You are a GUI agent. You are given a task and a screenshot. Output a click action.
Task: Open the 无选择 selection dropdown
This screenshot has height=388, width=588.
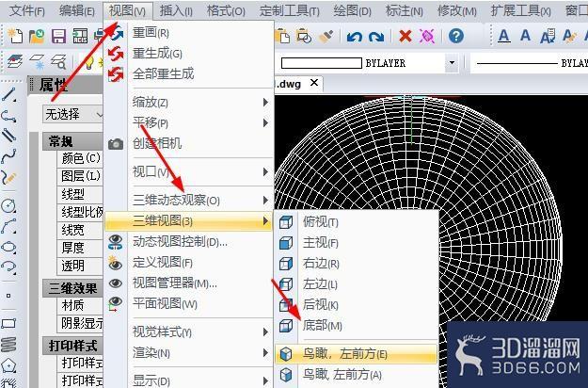coord(72,115)
